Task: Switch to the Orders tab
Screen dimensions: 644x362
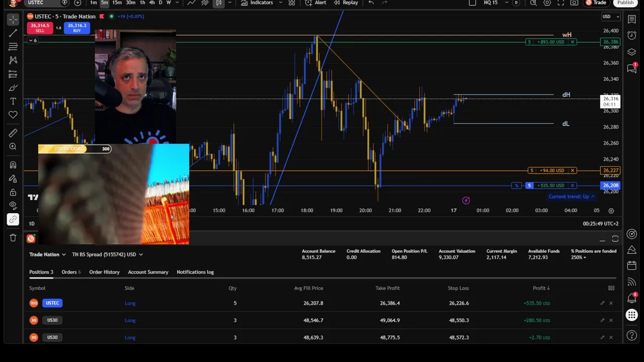Action: click(x=71, y=272)
